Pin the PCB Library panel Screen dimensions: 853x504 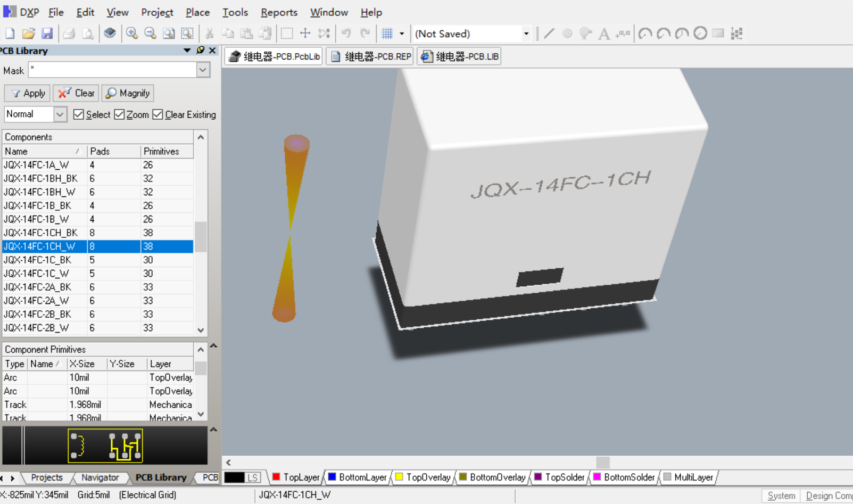pos(201,50)
